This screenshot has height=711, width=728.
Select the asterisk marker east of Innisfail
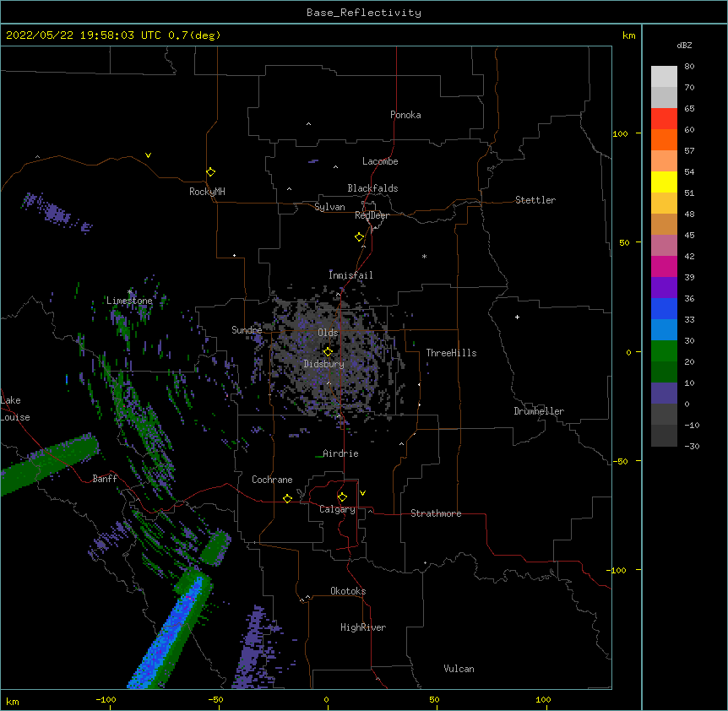(424, 256)
